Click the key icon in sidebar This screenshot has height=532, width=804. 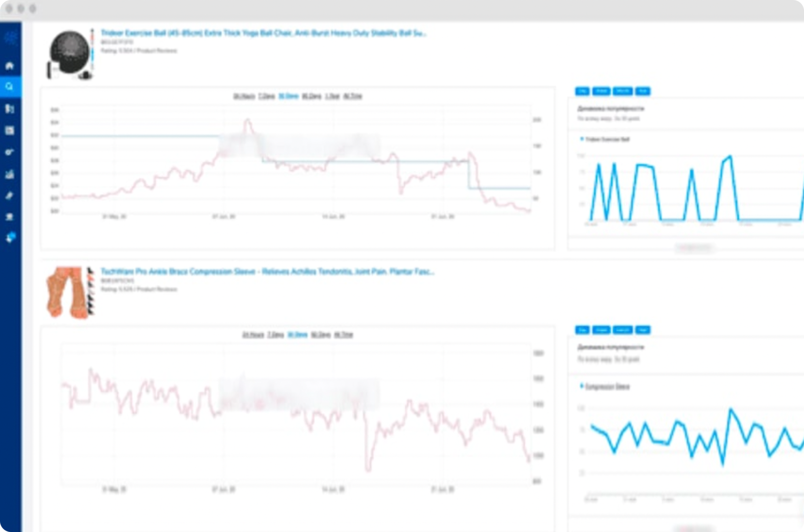click(10, 152)
